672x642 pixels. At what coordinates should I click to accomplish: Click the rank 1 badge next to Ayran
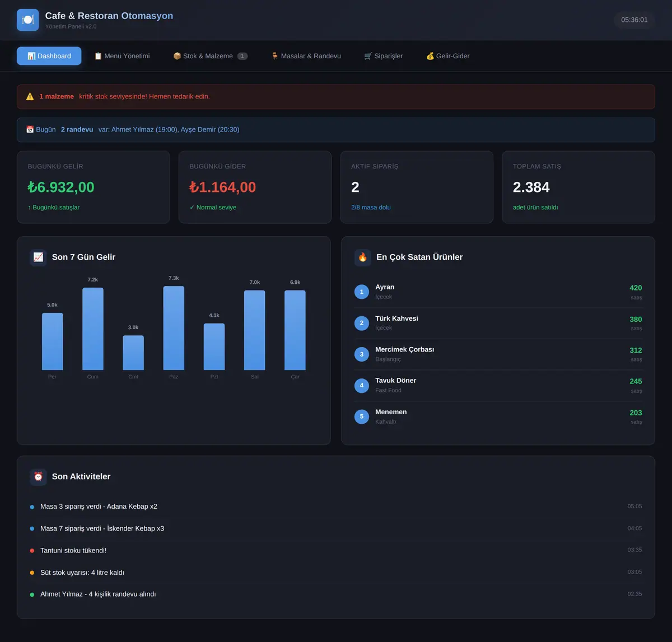pyautogui.click(x=362, y=292)
